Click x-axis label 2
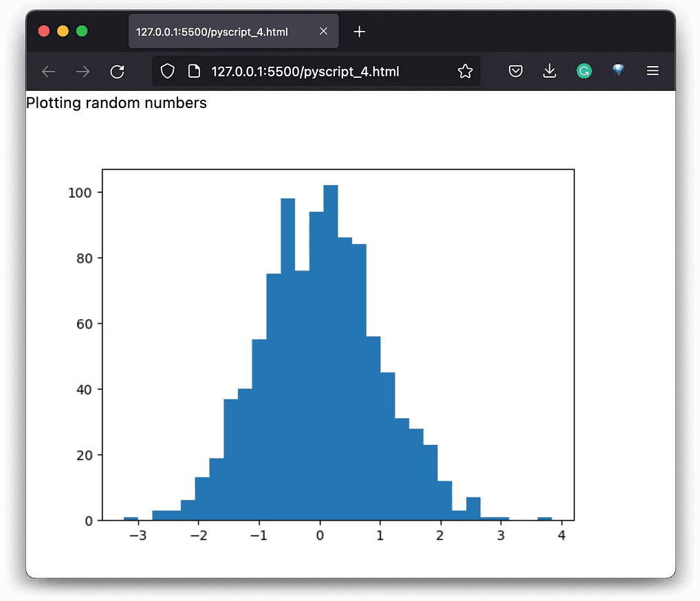 [440, 536]
